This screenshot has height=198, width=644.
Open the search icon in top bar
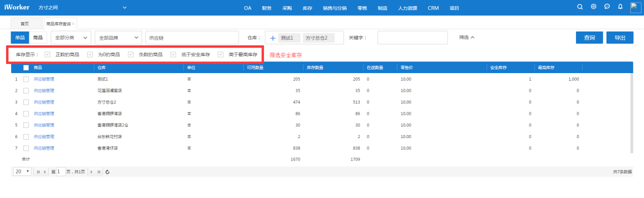[x=581, y=7]
